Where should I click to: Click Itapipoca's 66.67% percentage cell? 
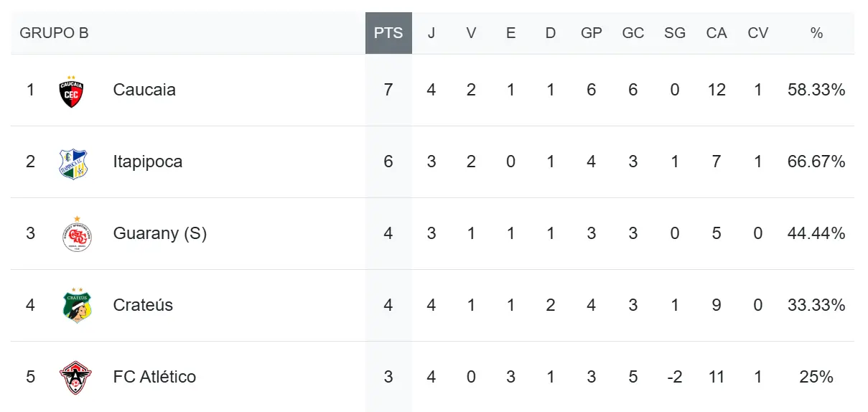pyautogui.click(x=816, y=161)
